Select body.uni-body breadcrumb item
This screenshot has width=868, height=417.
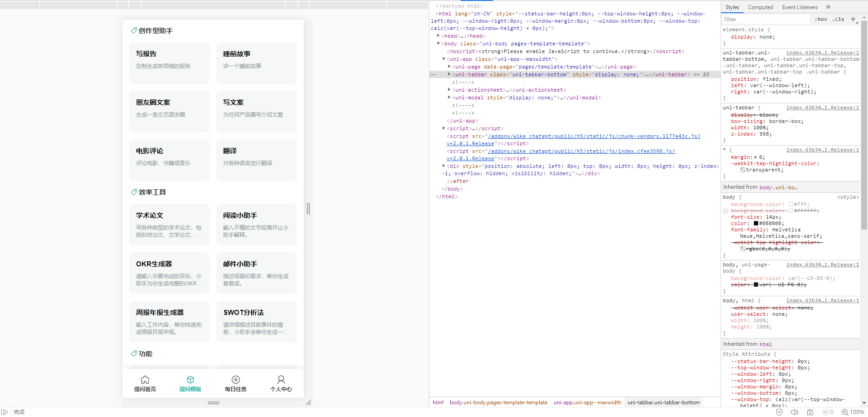click(x=498, y=402)
